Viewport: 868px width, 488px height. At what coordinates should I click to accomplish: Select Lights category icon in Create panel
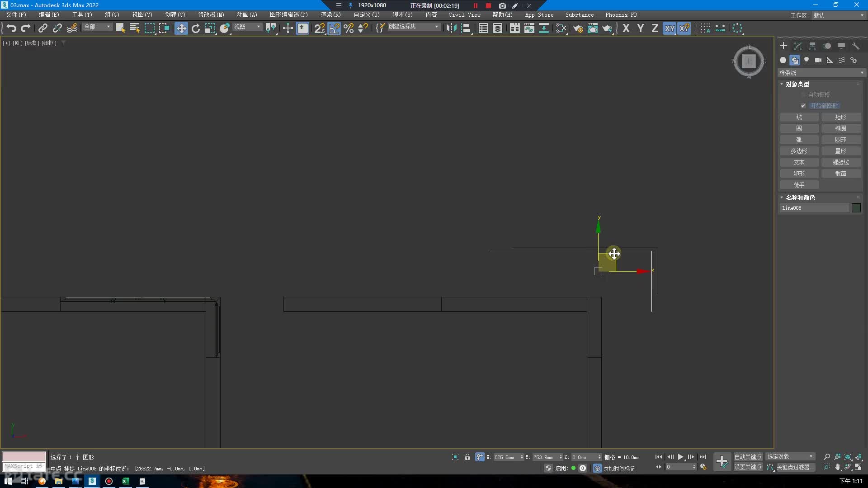(x=807, y=60)
